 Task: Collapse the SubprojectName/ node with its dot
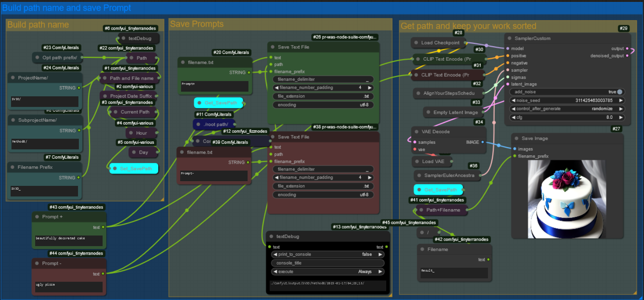(x=12, y=121)
